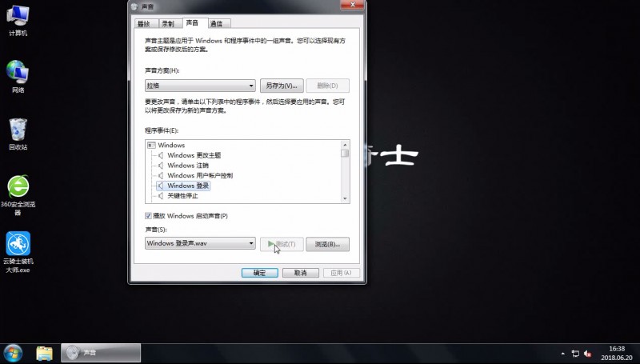Select the 声音 taskbar window button
The width and height of the screenshot is (640, 364).
(101, 353)
